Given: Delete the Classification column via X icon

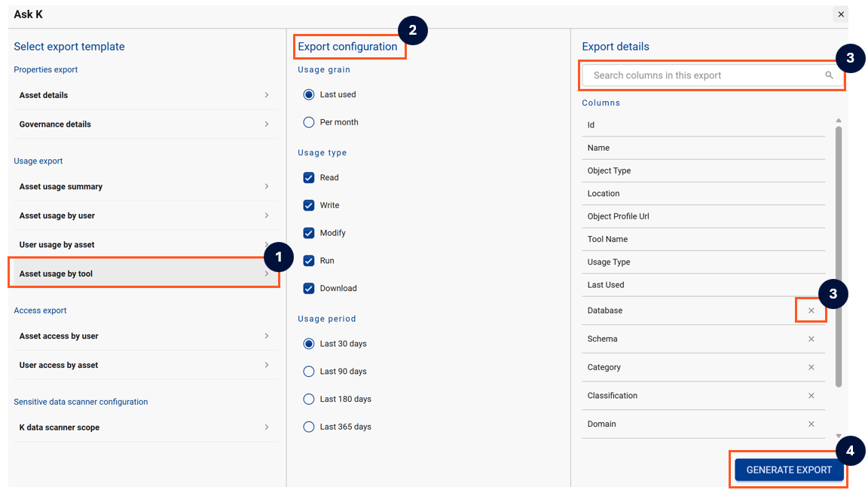Looking at the screenshot, I should tap(811, 396).
